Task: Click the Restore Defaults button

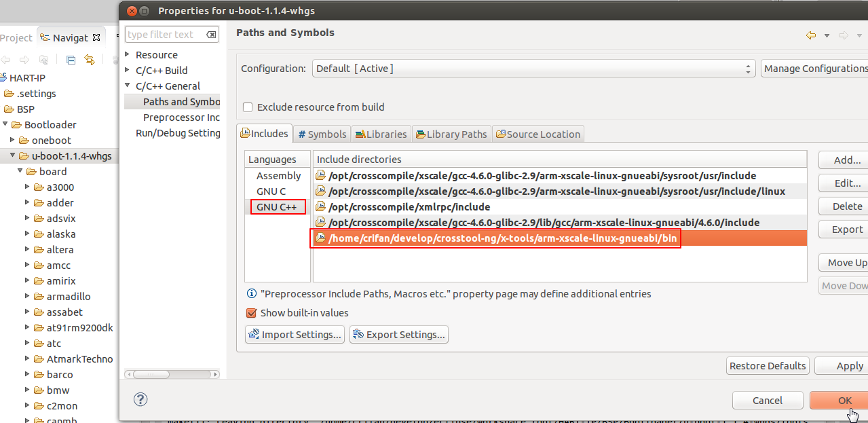Action: 768,366
